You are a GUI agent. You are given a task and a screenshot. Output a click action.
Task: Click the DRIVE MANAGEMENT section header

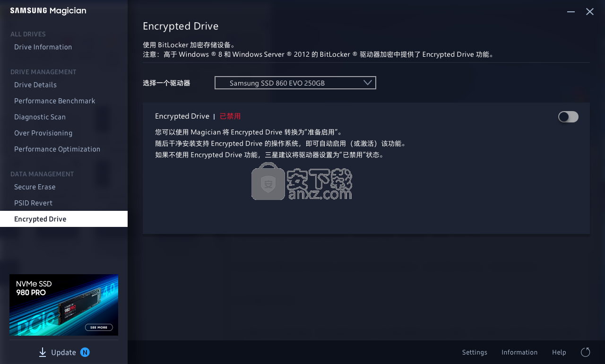pos(43,72)
